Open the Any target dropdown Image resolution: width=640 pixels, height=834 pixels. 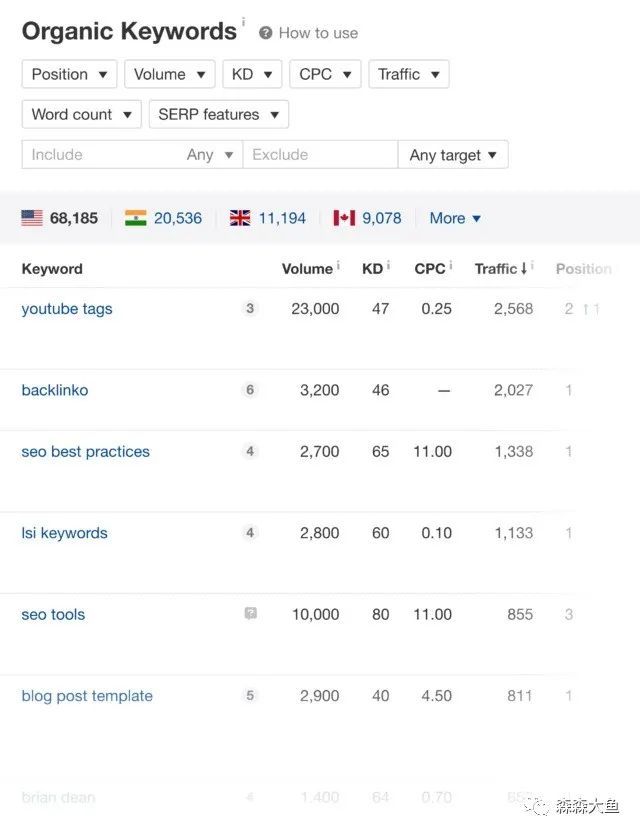(x=453, y=155)
